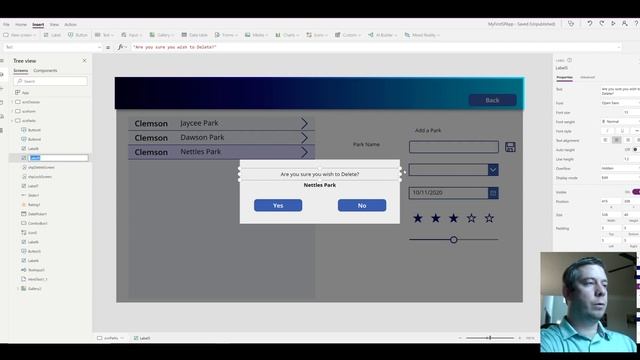Screen dimensions: 640x360
Task: Open the Input dropdown in ribbon
Action: tap(131, 35)
